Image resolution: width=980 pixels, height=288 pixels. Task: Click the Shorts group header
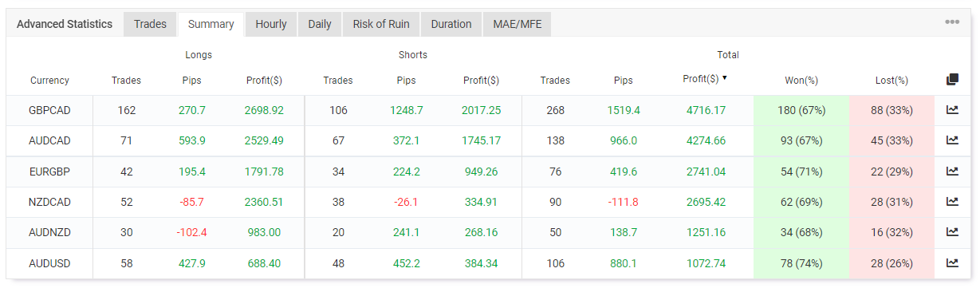(x=413, y=55)
